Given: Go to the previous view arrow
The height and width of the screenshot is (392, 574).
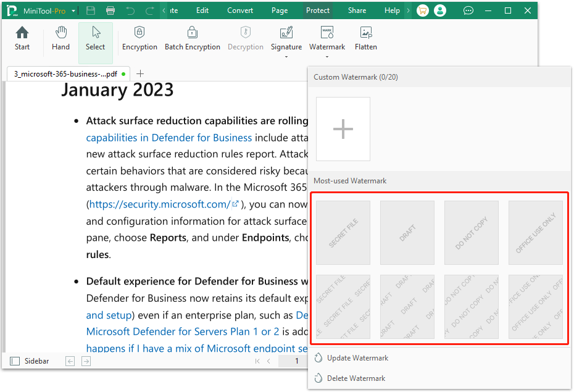Looking at the screenshot, I should pyautogui.click(x=70, y=361).
